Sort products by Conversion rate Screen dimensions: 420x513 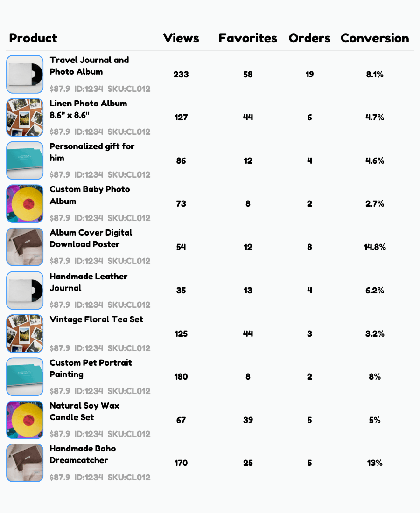pos(375,38)
